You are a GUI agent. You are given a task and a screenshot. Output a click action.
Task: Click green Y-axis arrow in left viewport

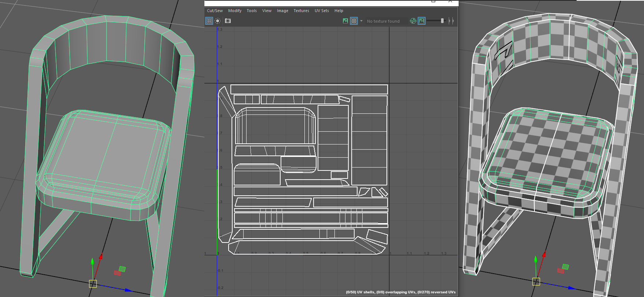(92, 261)
